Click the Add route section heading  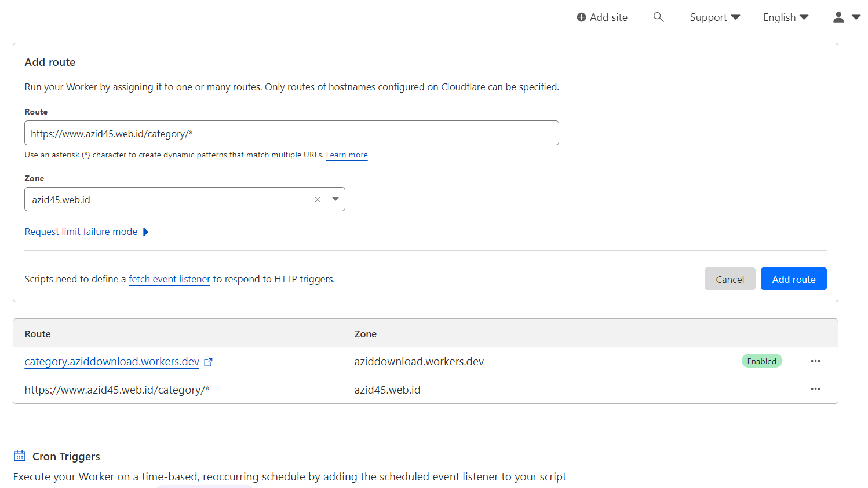[x=50, y=62]
